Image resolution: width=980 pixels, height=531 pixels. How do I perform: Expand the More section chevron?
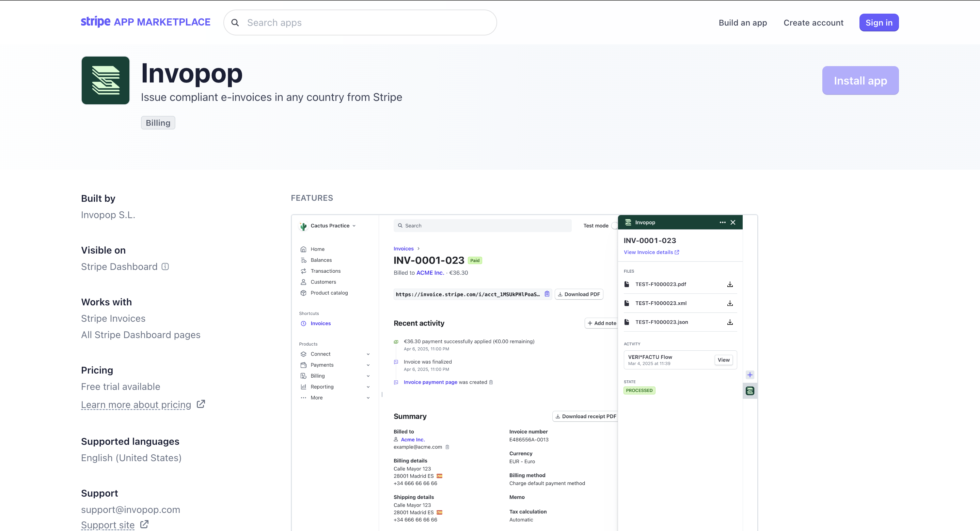tap(368, 398)
